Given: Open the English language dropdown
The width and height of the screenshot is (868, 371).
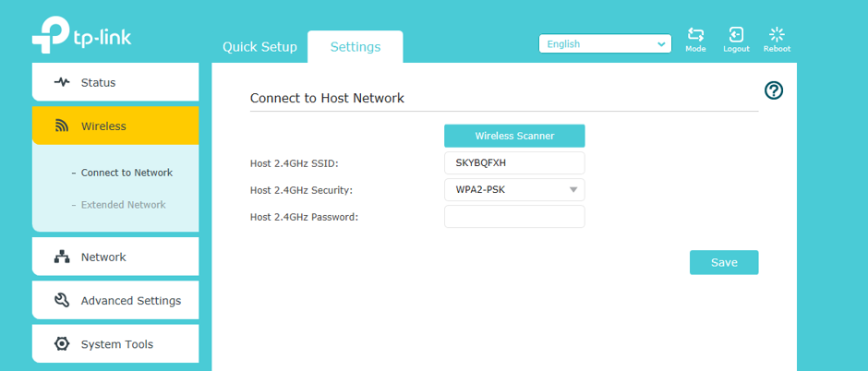Looking at the screenshot, I should pyautogui.click(x=605, y=44).
